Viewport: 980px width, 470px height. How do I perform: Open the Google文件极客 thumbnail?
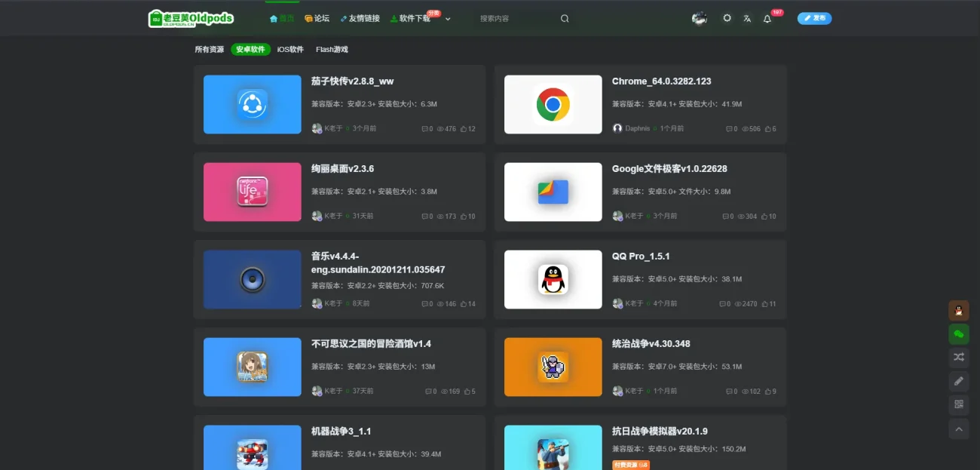point(553,192)
